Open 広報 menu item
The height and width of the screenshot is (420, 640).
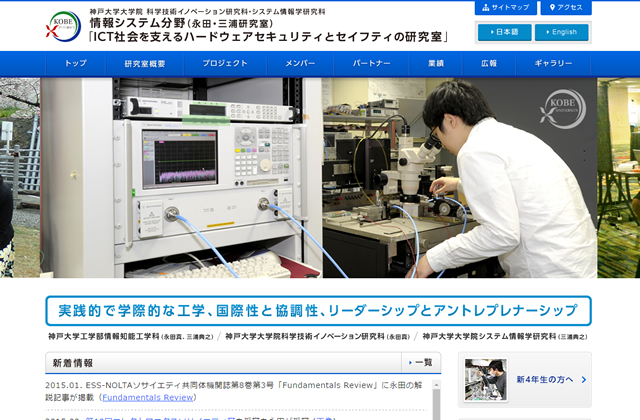[489, 63]
